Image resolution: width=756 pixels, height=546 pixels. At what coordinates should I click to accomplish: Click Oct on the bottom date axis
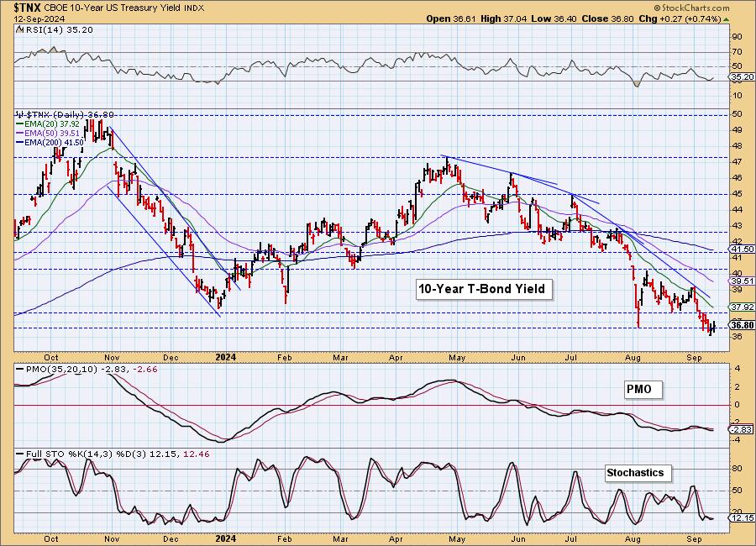pos(51,538)
